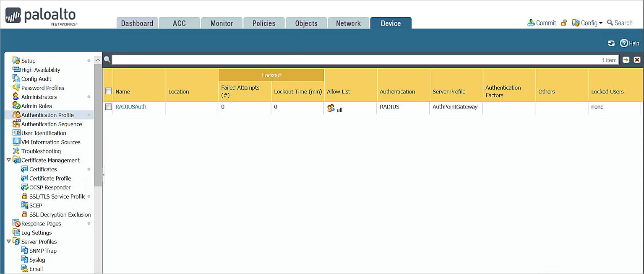The height and width of the screenshot is (274, 644).
Task: Click the Commit link
Action: [545, 23]
